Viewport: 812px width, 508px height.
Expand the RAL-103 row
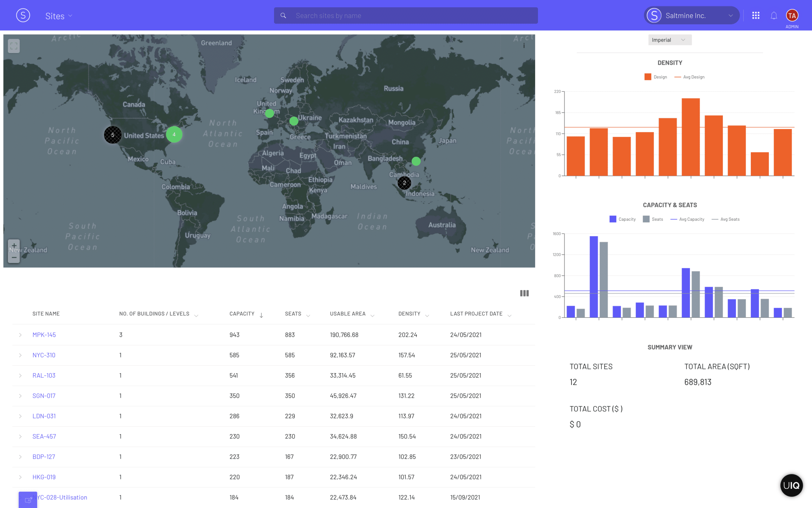pos(20,376)
